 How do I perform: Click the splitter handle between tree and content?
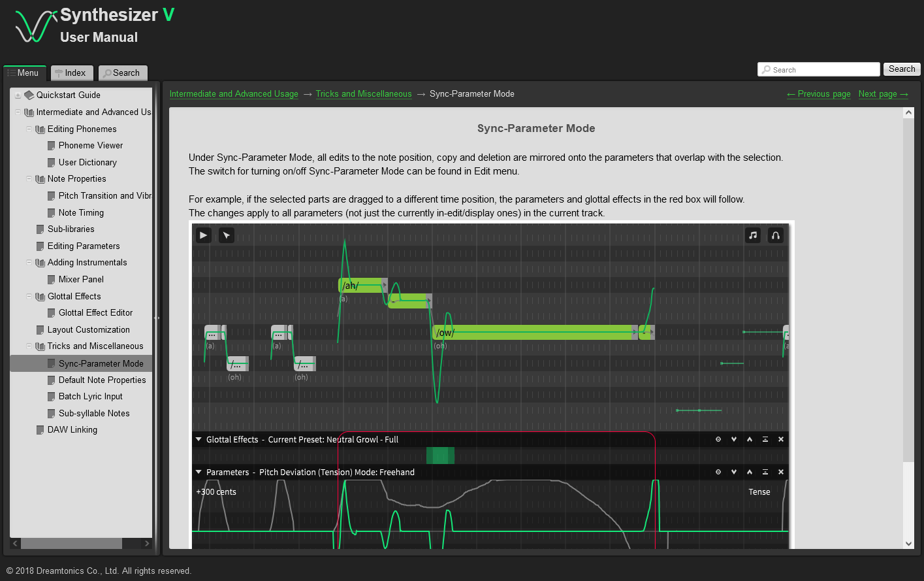coord(157,318)
